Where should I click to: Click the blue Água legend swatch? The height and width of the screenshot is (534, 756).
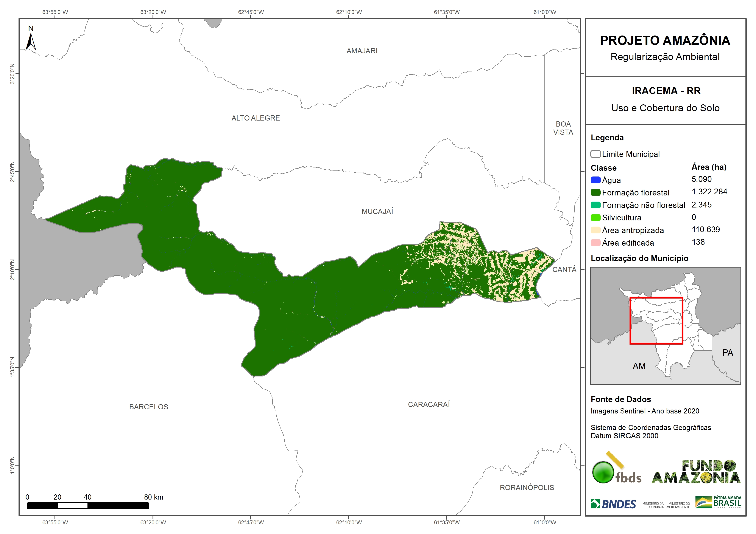click(x=595, y=180)
